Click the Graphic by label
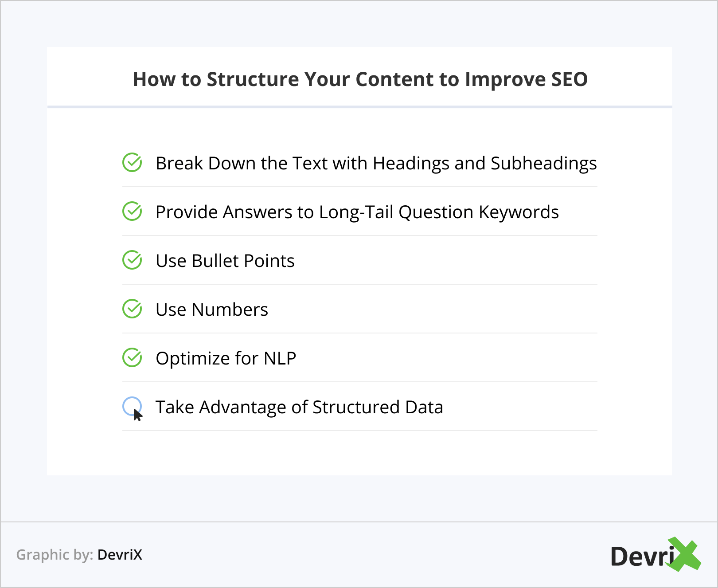718x588 pixels. [x=55, y=555]
